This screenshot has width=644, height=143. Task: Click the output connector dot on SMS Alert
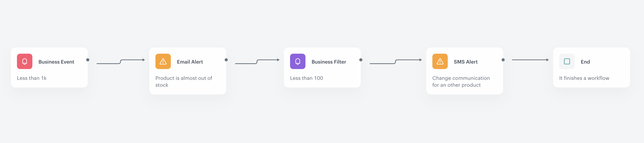(x=503, y=60)
